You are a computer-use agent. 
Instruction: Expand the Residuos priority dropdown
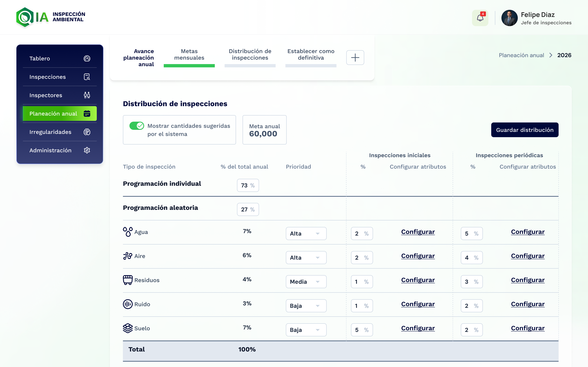coord(306,281)
